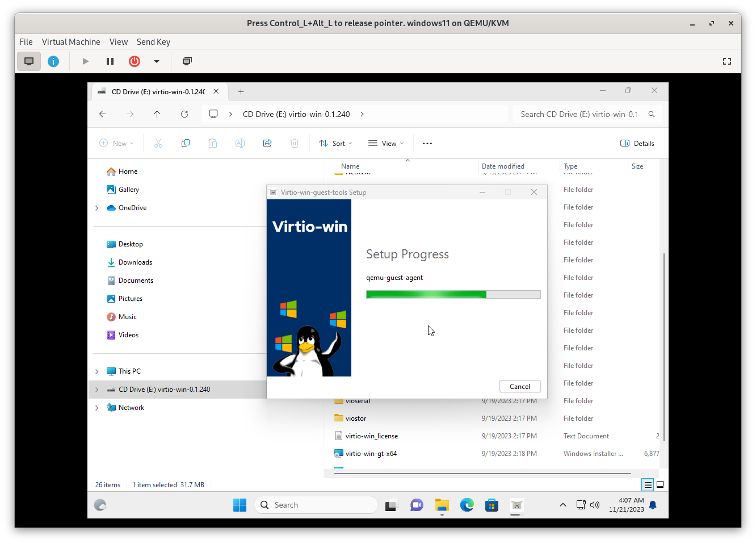Expand the OneDrive tree node
756x544 pixels.
(x=97, y=208)
